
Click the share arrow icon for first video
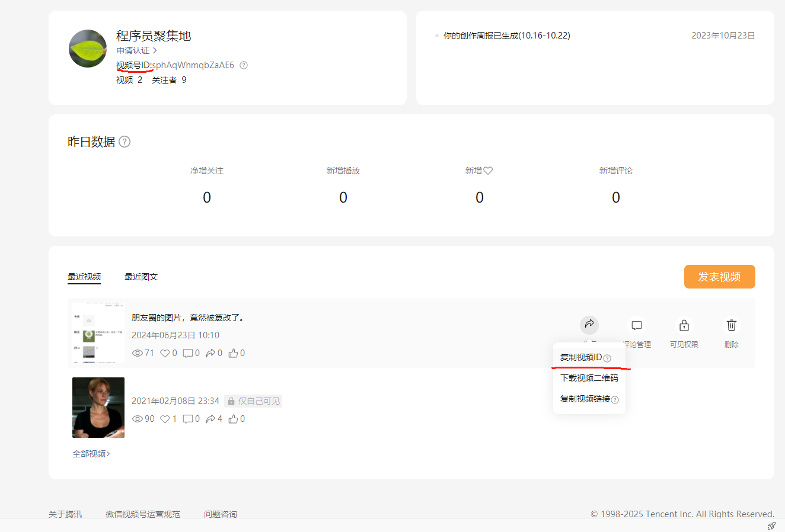[589, 325]
